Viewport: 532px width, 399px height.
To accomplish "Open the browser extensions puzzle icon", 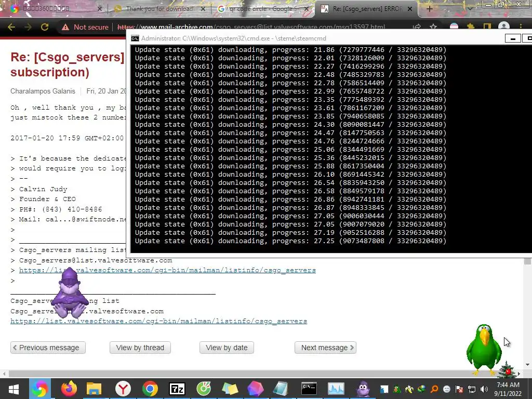I will [471, 27].
